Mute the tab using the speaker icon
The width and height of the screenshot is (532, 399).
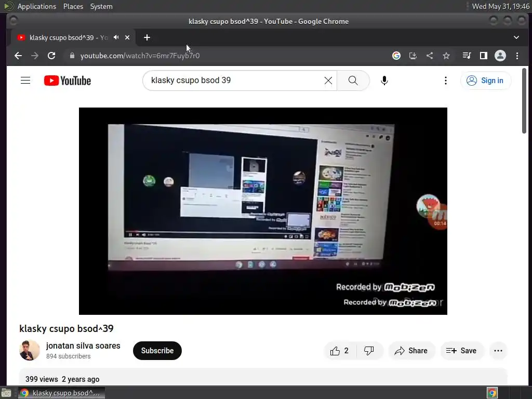click(116, 37)
